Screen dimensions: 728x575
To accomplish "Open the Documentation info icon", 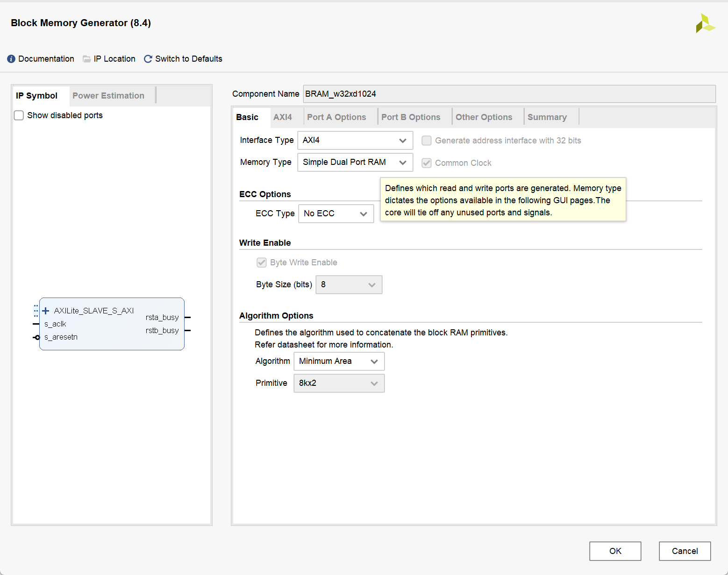I will click(x=11, y=59).
